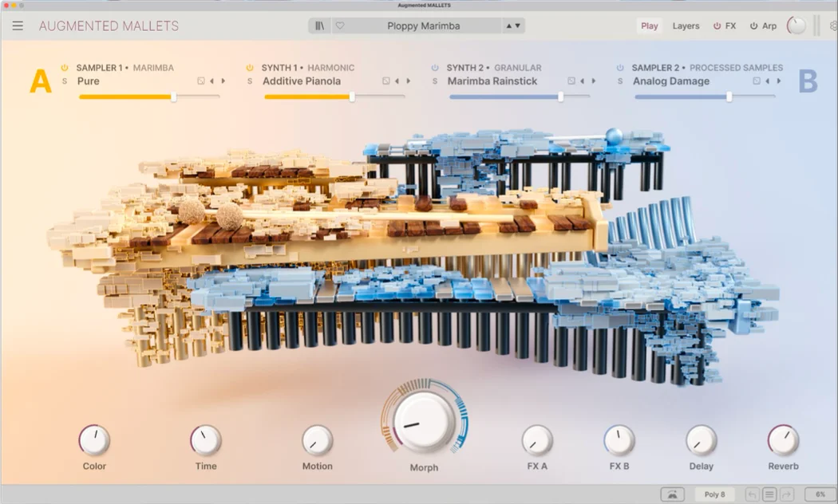Image resolution: width=838 pixels, height=504 pixels.
Task: Switch to the Layers tab
Action: click(x=686, y=26)
